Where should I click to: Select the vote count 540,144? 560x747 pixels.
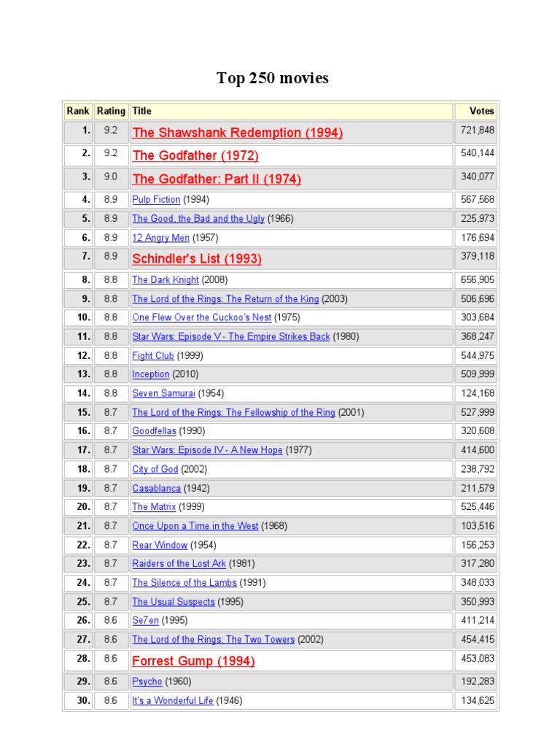pyautogui.click(x=477, y=153)
